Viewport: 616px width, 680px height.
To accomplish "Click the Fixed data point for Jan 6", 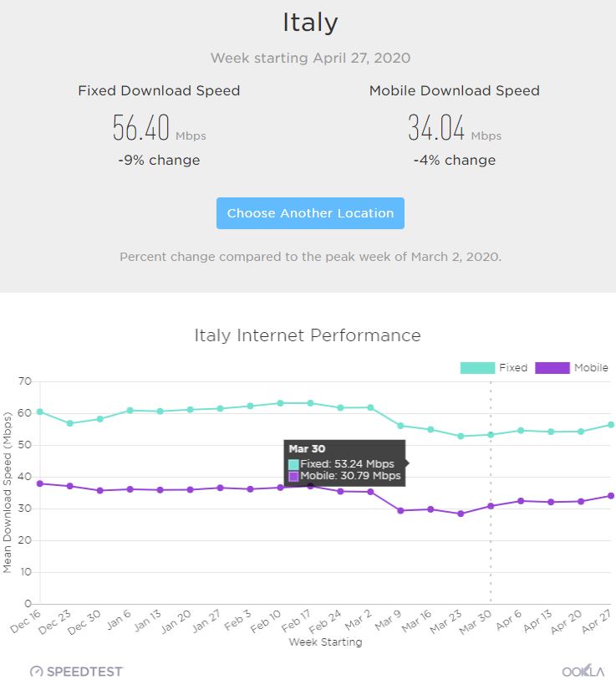I will [x=130, y=411].
